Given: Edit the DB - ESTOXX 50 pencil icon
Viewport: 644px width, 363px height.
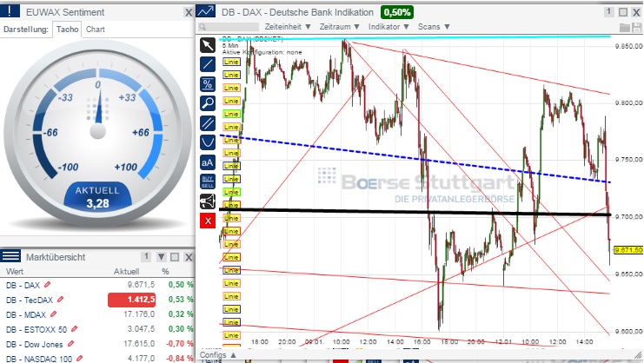Looking at the screenshot, I should (75, 329).
